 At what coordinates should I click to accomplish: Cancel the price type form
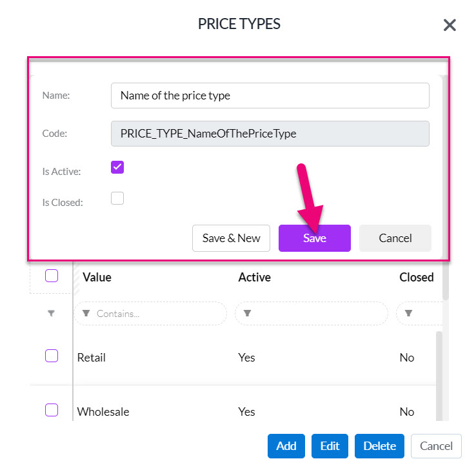[395, 238]
